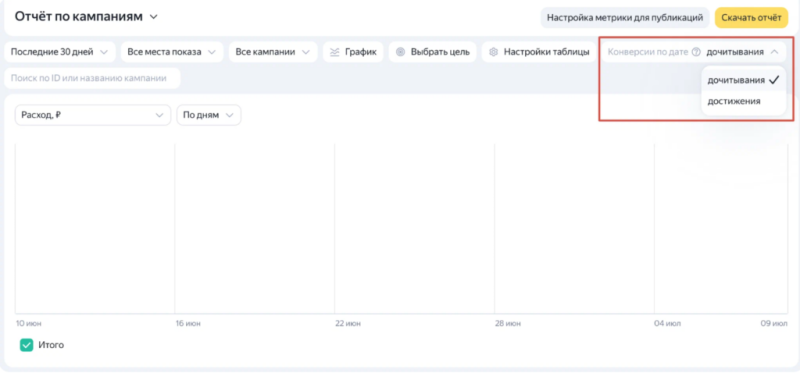Click the chart icon beside 'График'
Viewport: 800px width, 373px height.
pyautogui.click(x=335, y=52)
